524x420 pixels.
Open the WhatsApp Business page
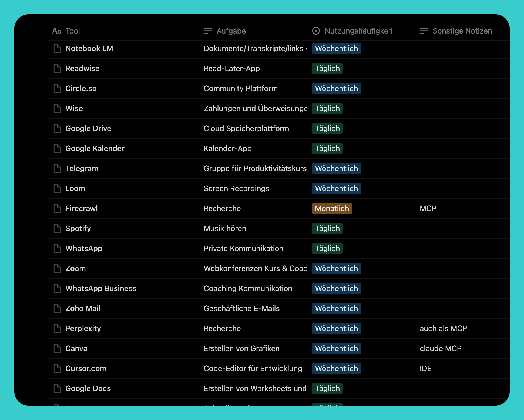(101, 289)
